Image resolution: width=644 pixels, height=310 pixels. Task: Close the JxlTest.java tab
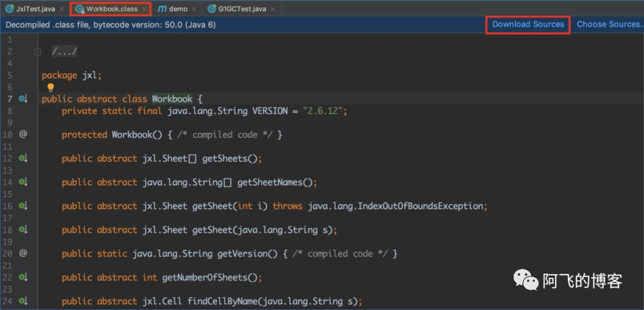(61, 8)
